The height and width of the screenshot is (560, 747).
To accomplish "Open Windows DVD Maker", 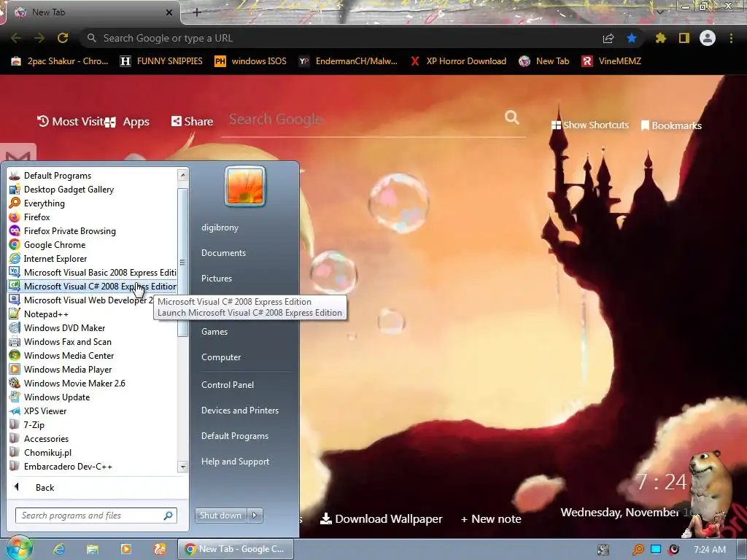I will tap(93, 328).
